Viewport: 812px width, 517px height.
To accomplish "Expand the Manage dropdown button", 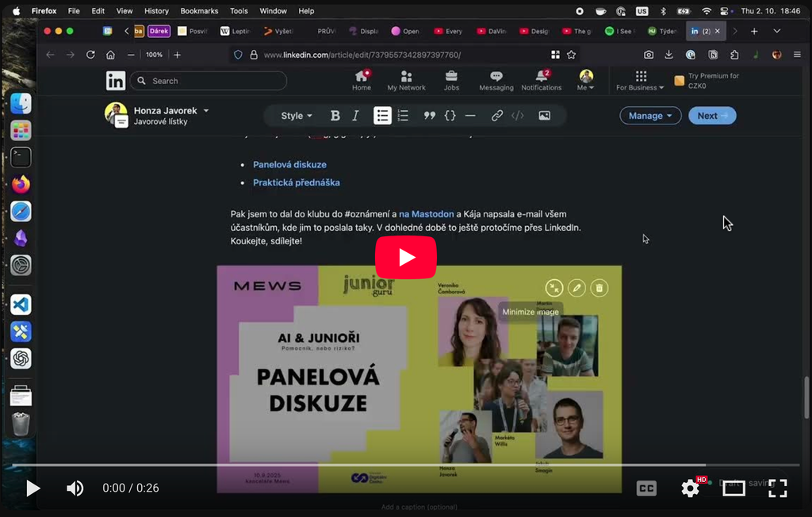I will (650, 116).
